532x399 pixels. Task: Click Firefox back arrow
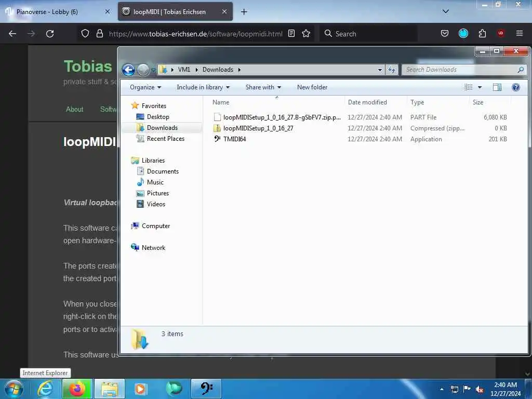pyautogui.click(x=12, y=34)
